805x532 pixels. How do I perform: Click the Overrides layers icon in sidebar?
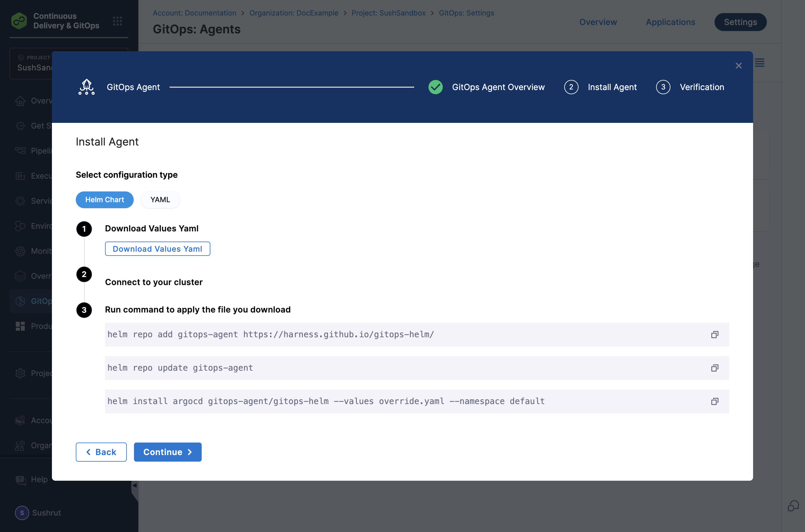[20, 276]
